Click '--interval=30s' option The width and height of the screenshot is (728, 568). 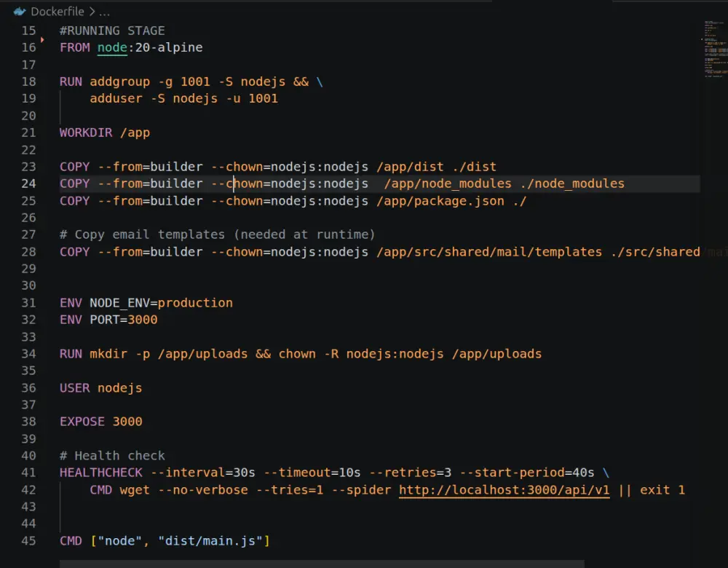point(203,473)
